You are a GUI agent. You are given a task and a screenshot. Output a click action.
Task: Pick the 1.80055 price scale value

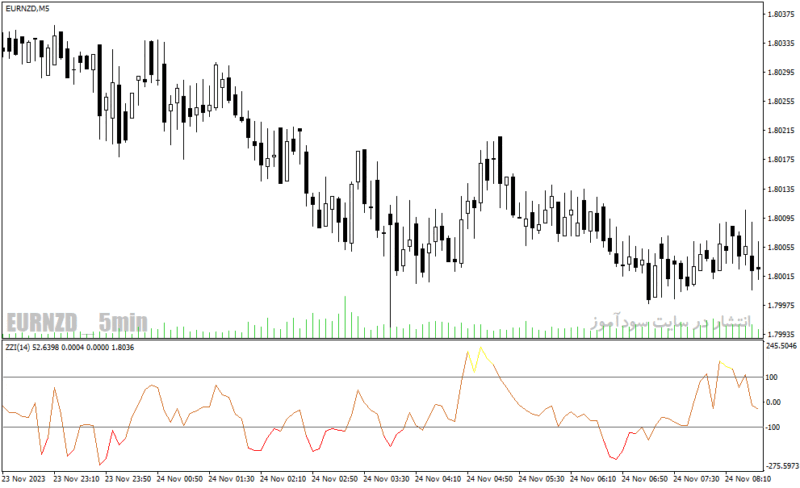point(781,248)
